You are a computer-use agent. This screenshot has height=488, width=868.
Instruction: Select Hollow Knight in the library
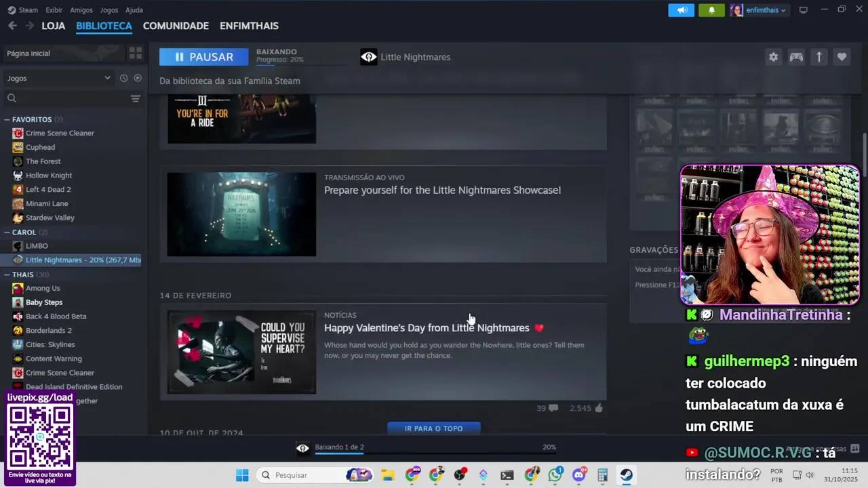click(49, 176)
